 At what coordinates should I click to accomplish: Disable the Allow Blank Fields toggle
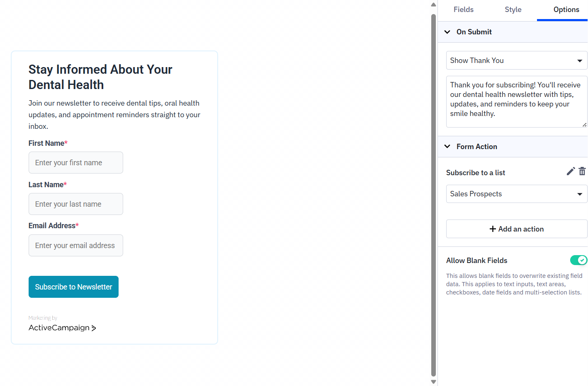[578, 260]
